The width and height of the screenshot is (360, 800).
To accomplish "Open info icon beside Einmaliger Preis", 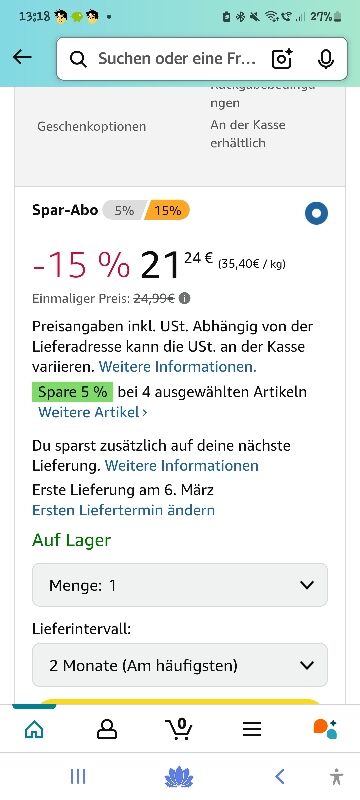I will 185,298.
